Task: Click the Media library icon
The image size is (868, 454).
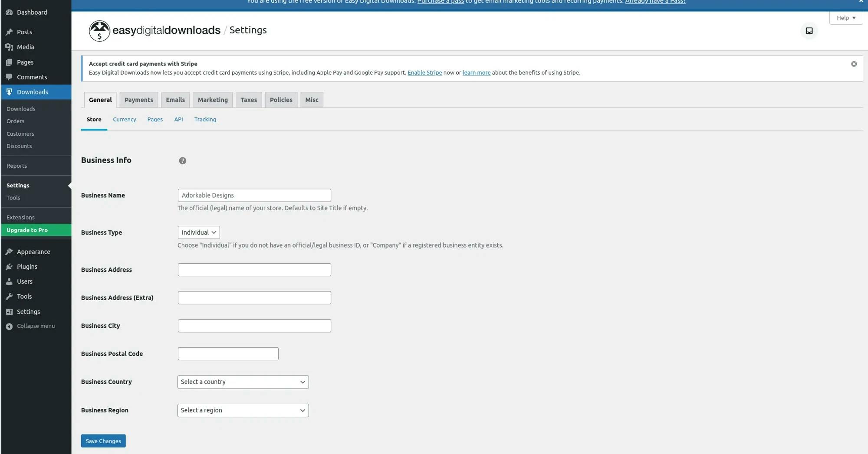Action: click(x=9, y=47)
